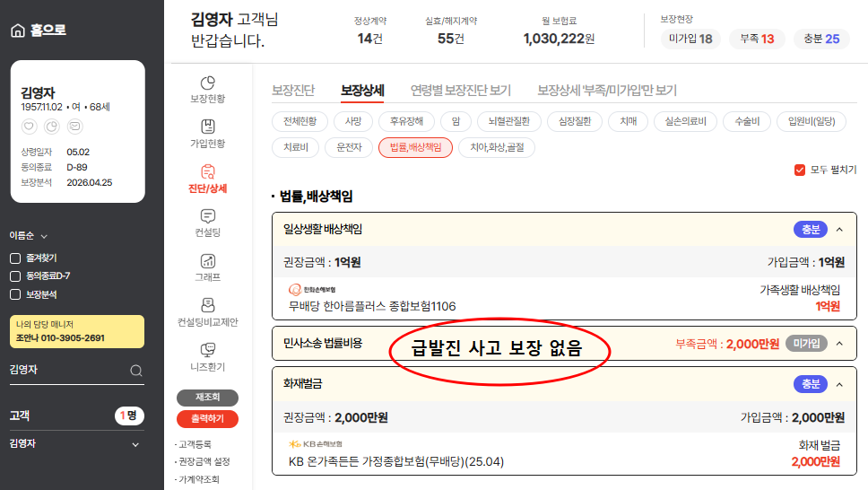Select 실손의료비 category chip
The height and width of the screenshot is (490, 868).
tap(685, 121)
